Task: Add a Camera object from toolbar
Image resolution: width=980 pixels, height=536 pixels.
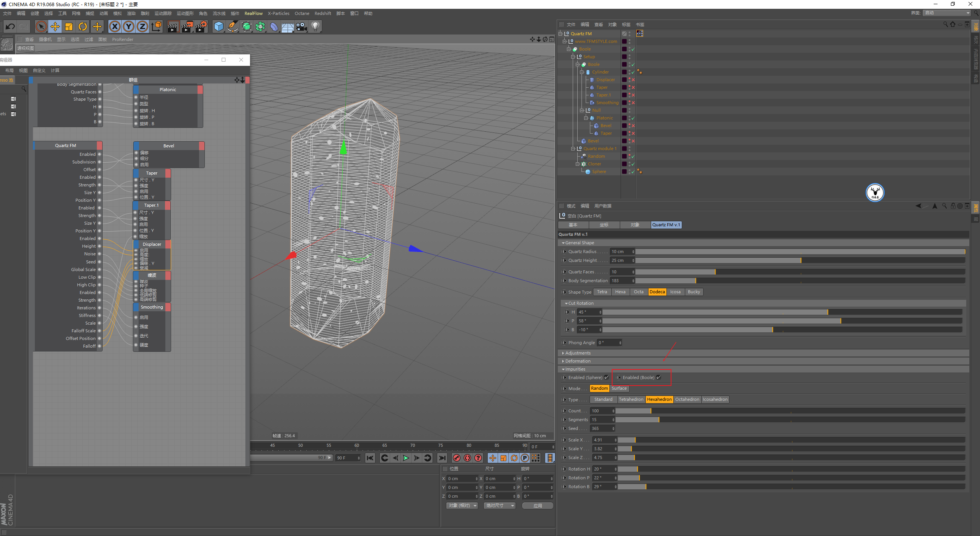Action: point(302,26)
